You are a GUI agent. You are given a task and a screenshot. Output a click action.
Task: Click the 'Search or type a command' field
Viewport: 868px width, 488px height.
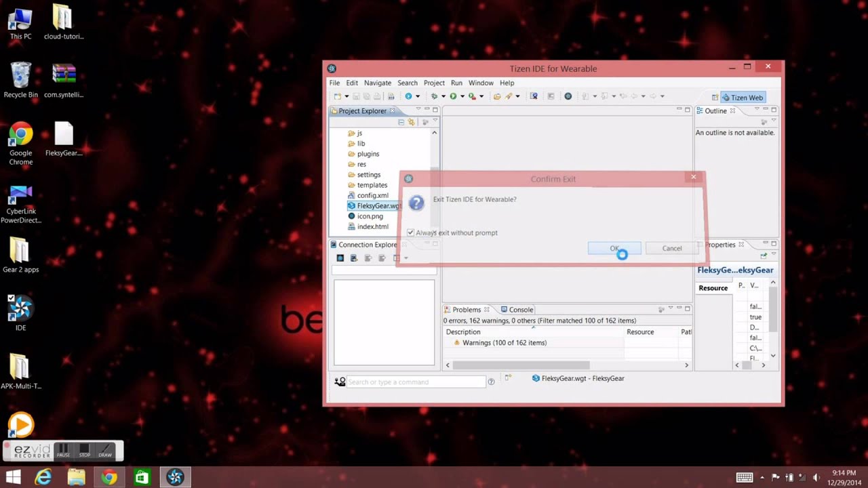(416, 382)
